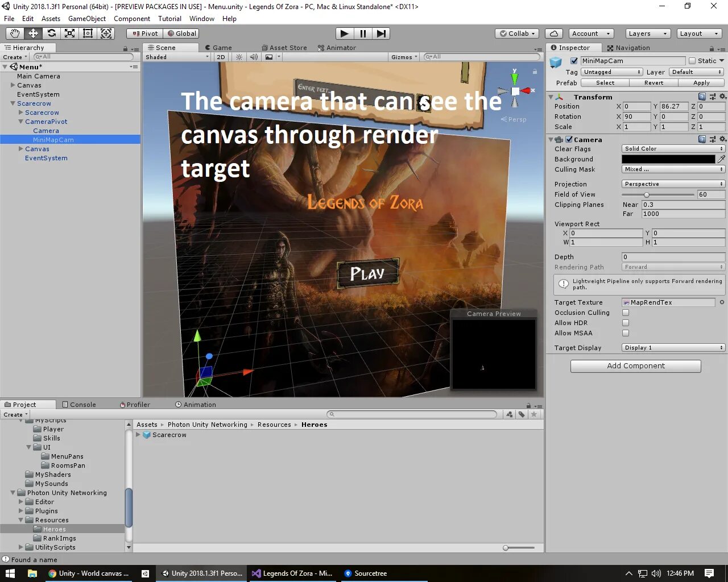Select the Move tool
The width and height of the screenshot is (728, 582).
[33, 34]
